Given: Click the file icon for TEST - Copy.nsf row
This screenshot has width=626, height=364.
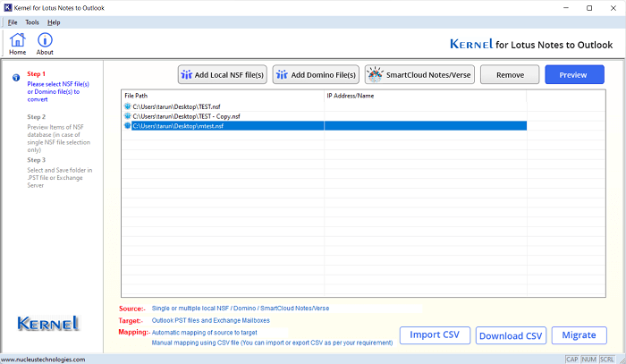Looking at the screenshot, I should click(127, 116).
